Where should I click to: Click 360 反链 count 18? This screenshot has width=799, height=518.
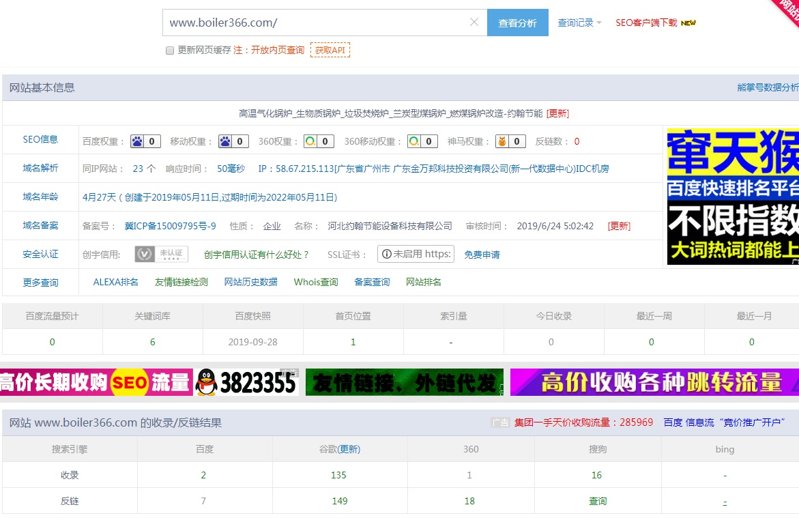(469, 501)
